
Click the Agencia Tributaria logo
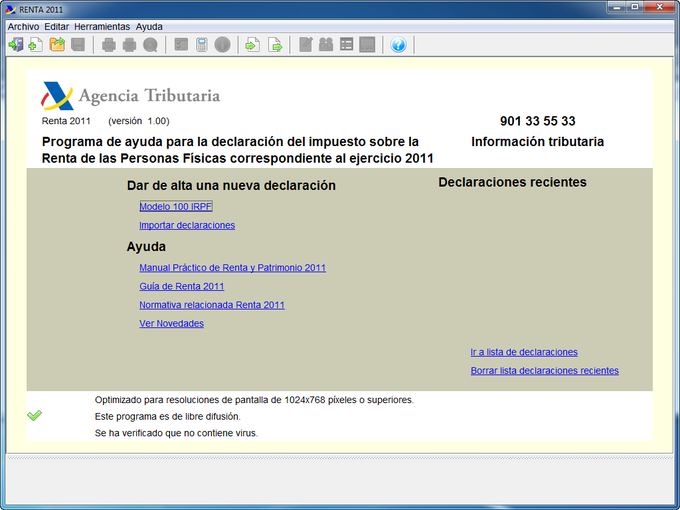click(131, 95)
